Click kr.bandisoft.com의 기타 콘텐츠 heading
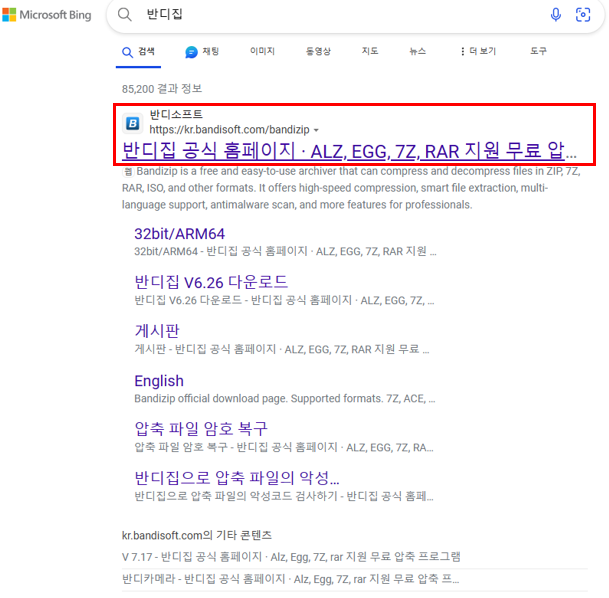Viewport: 609px width, 598px height. coord(197,535)
